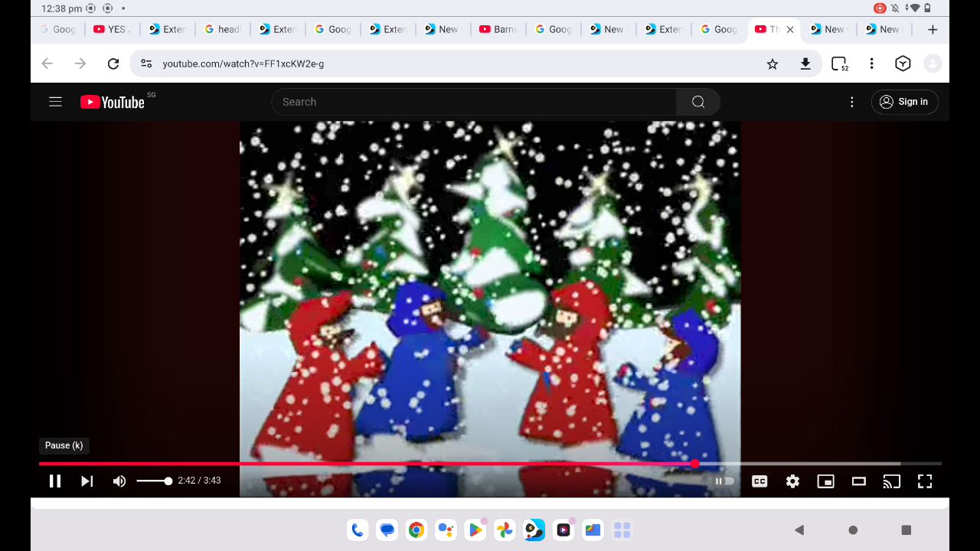The image size is (980, 551).
Task: Switch to the 'Barn' YouTube tab
Action: point(499,30)
